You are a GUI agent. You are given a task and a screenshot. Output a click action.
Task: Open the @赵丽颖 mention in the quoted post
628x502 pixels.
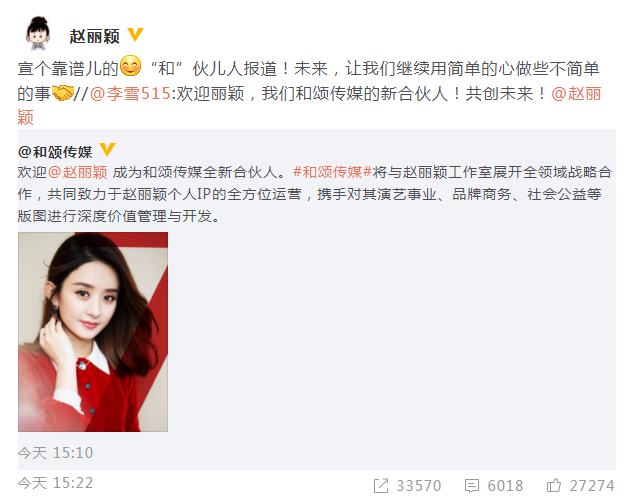coord(78,172)
